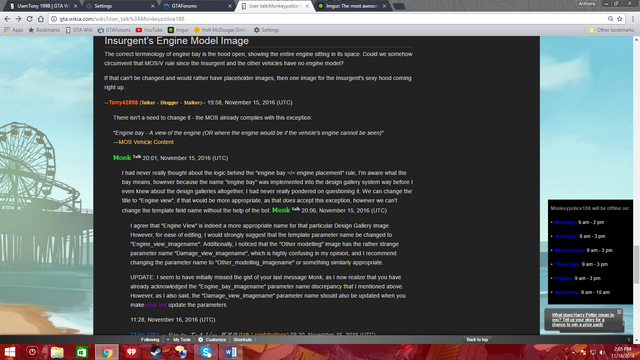Open the browser home page icon
Screen dimensions: 640x360
coord(41,19)
